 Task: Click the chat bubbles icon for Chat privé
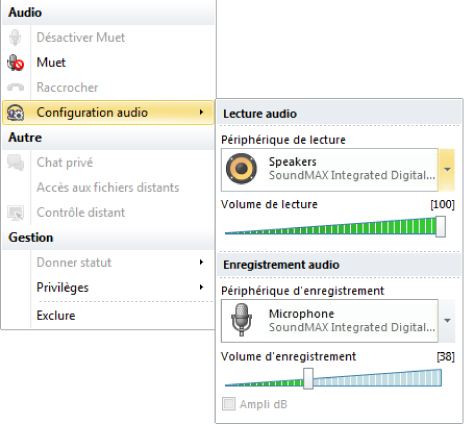click(15, 162)
